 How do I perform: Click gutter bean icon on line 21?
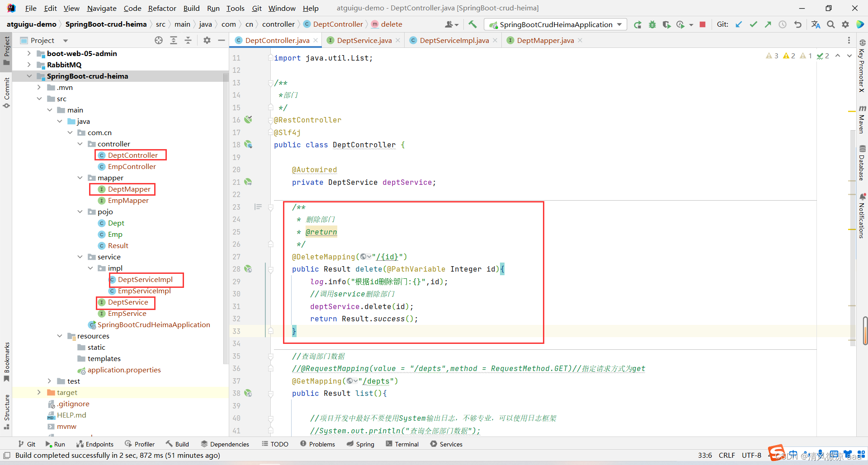(x=248, y=182)
